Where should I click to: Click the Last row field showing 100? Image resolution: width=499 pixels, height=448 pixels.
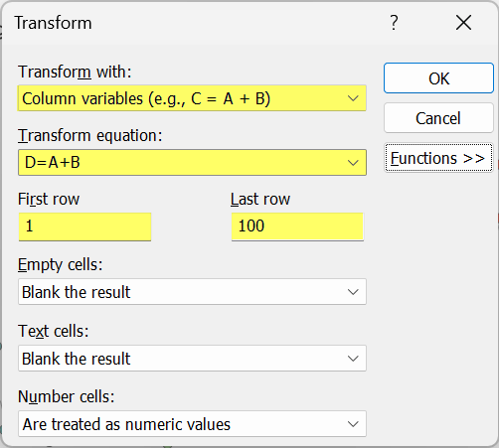click(x=297, y=226)
